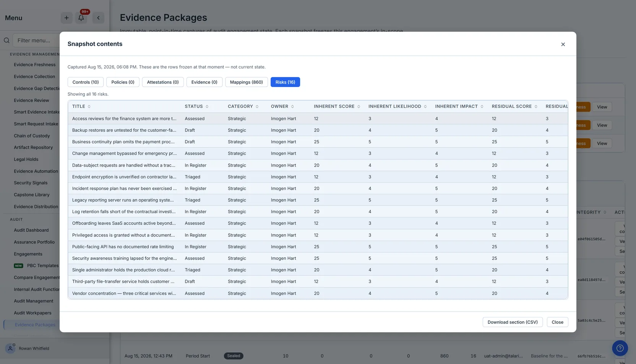Open Evidence Distribution menu item
Screen dimensions: 636x364
coord(36,207)
